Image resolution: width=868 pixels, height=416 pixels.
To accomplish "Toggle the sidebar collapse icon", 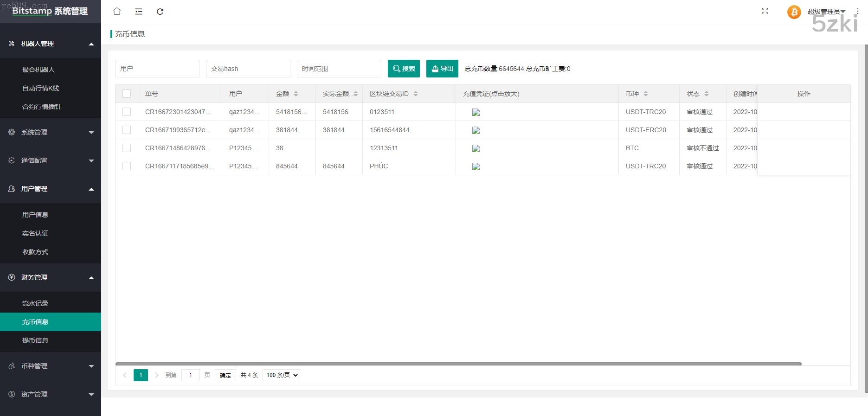I will click(x=139, y=12).
